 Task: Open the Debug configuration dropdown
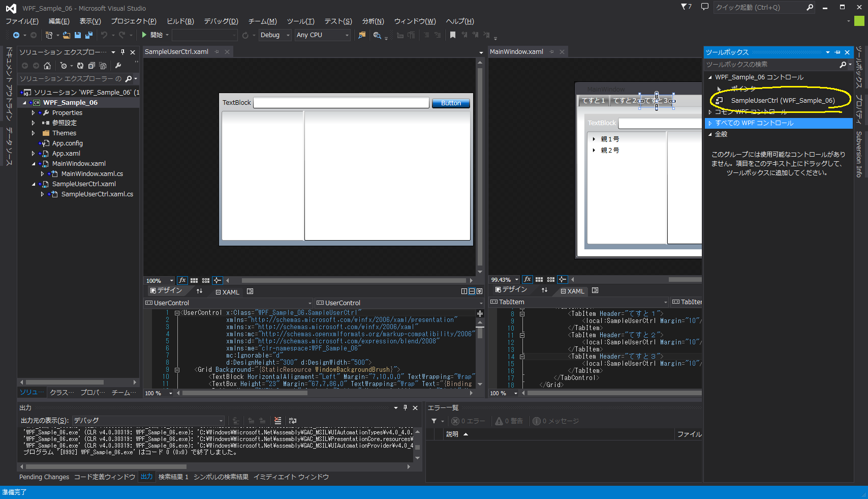point(275,35)
